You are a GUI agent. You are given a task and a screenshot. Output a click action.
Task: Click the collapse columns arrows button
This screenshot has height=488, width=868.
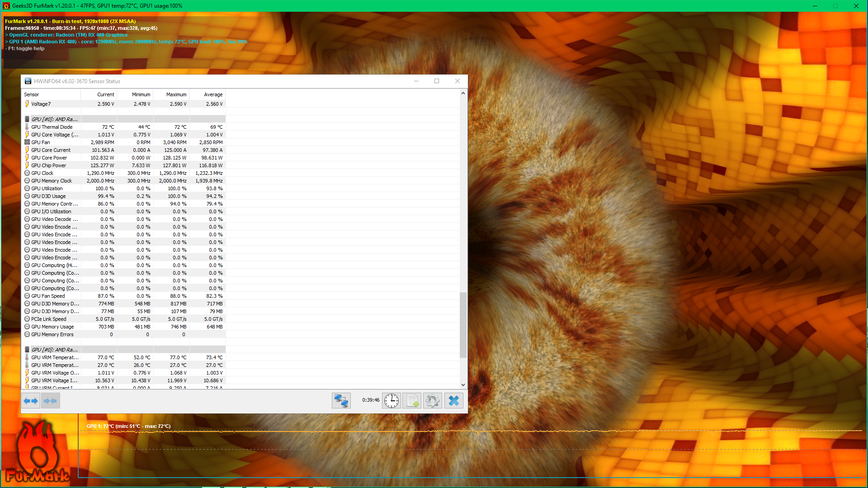tap(51, 401)
